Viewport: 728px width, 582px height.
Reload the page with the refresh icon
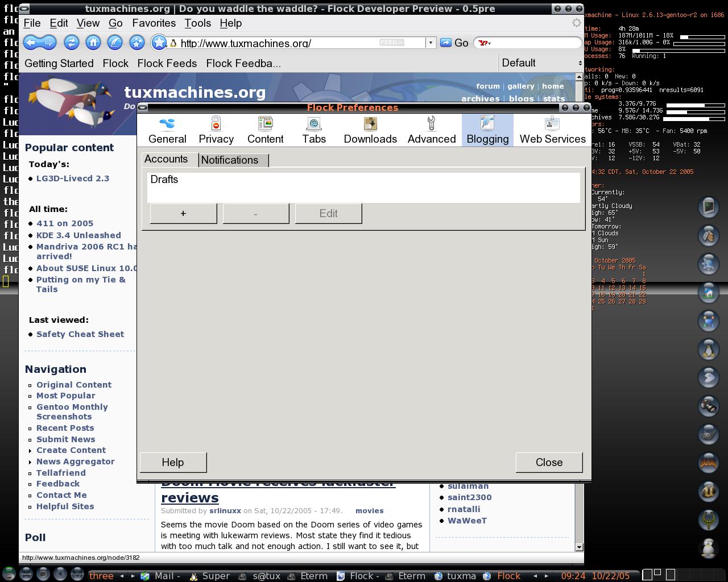(x=72, y=43)
